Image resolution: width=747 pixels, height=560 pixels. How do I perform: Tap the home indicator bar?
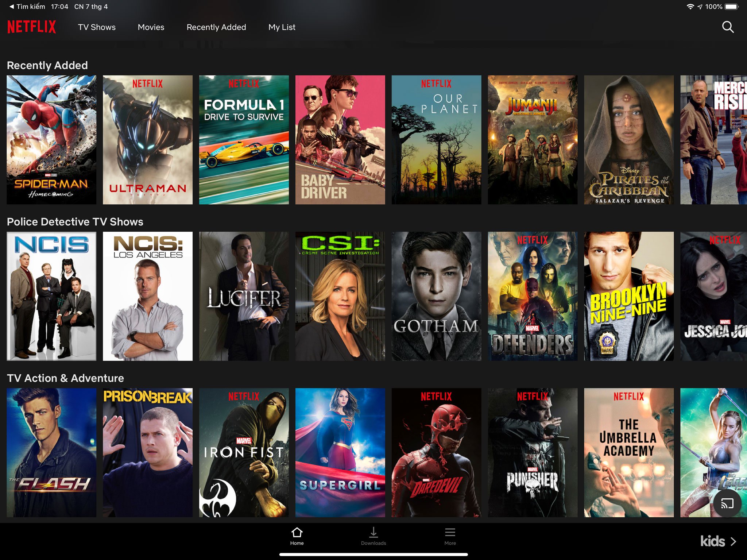coord(373,555)
